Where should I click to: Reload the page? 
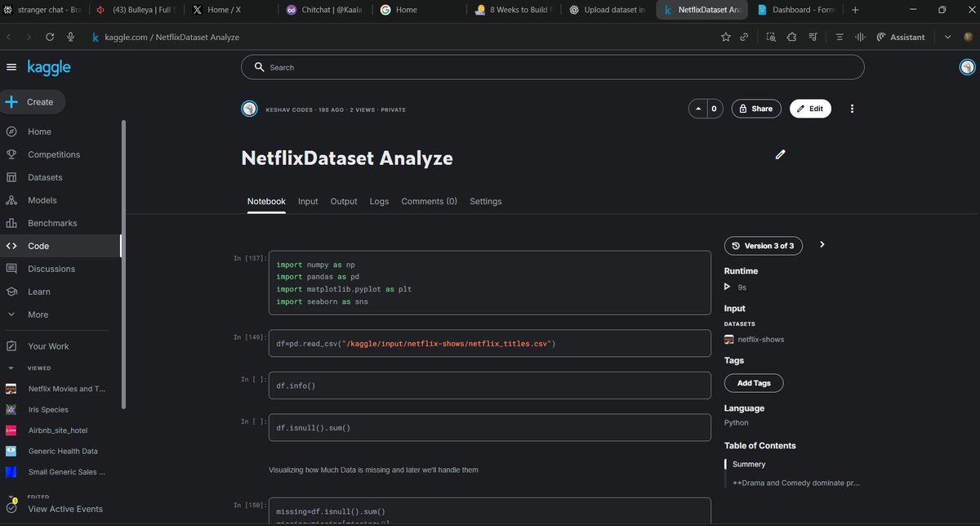coord(50,37)
